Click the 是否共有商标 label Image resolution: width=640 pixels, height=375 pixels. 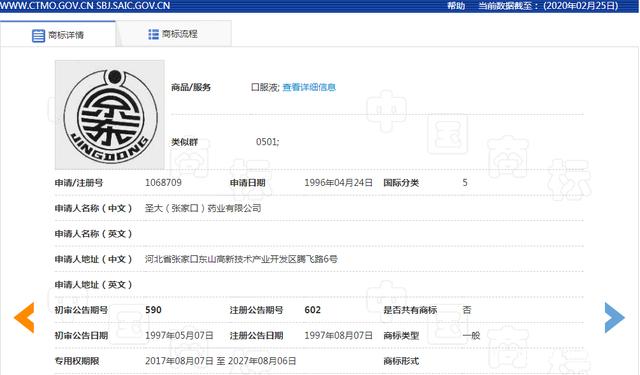point(410,310)
